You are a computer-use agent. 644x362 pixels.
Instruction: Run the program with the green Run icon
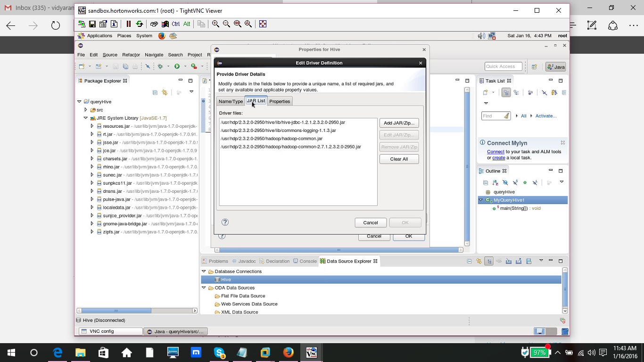[x=177, y=66]
